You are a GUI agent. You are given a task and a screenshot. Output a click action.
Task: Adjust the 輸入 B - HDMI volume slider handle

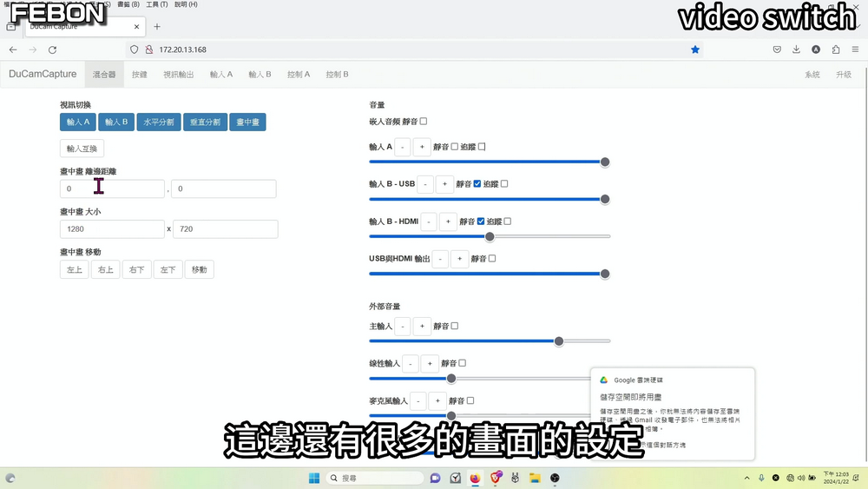[490, 236]
